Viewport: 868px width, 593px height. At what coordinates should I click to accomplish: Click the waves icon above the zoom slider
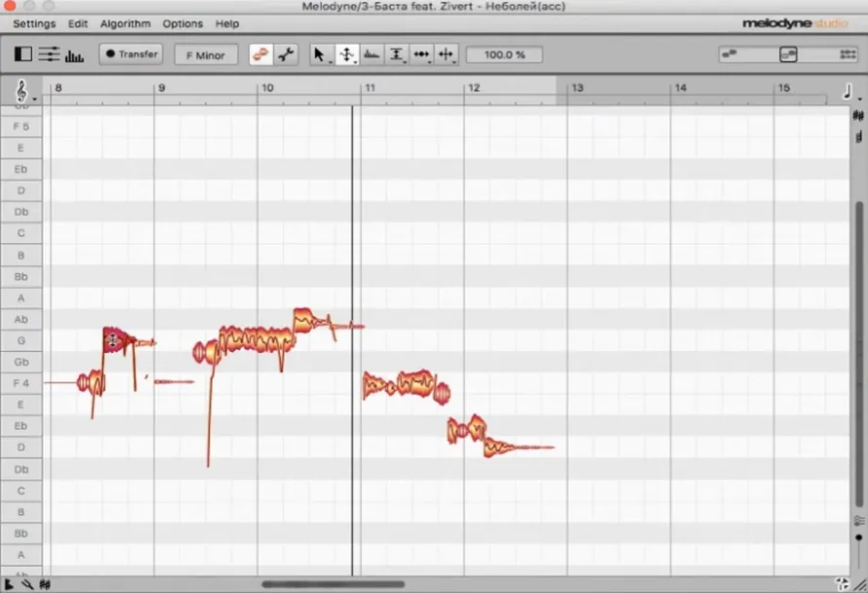point(858,521)
